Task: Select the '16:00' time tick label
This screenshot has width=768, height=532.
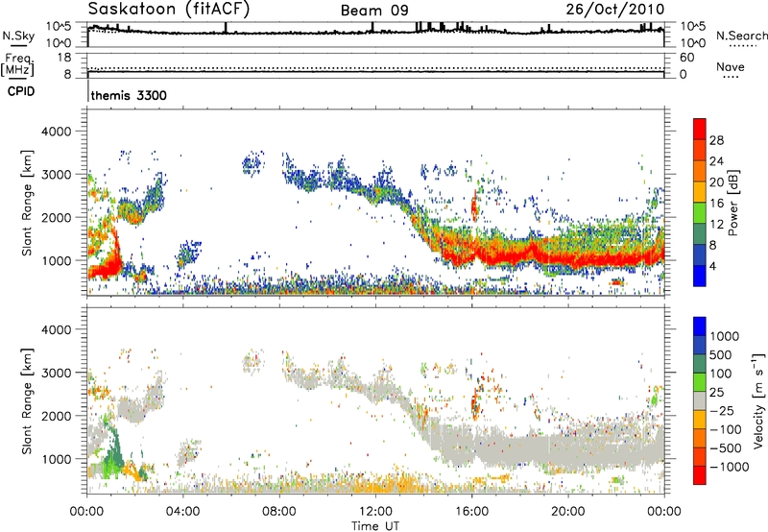Action: click(471, 512)
